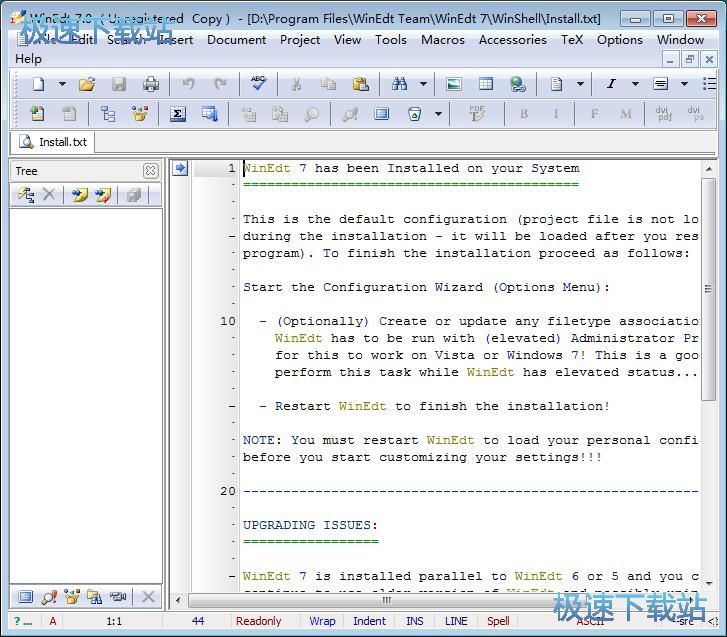Expand the document page dropdown arrow
727x637 pixels.
(x=580, y=84)
